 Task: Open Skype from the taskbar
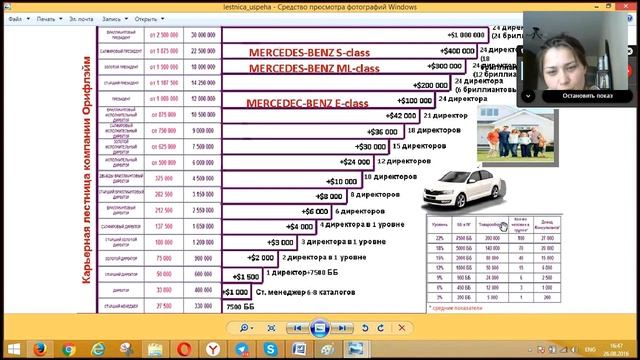click(x=270, y=349)
